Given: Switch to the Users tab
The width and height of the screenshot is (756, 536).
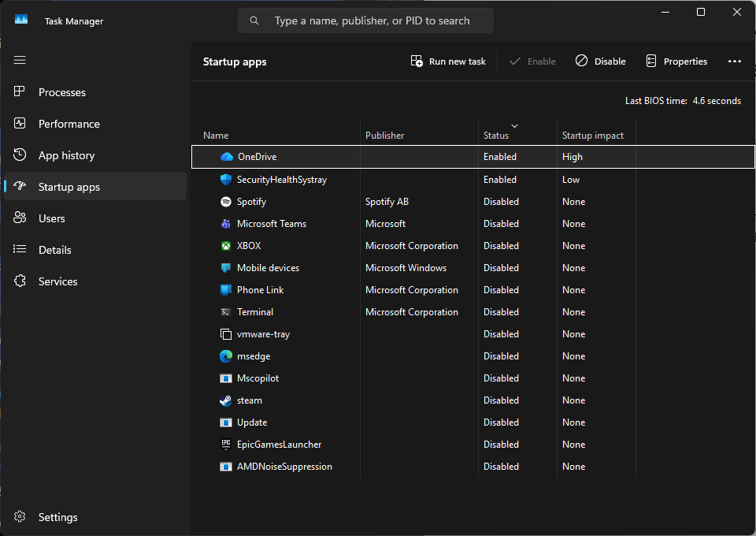Looking at the screenshot, I should pyautogui.click(x=95, y=218).
